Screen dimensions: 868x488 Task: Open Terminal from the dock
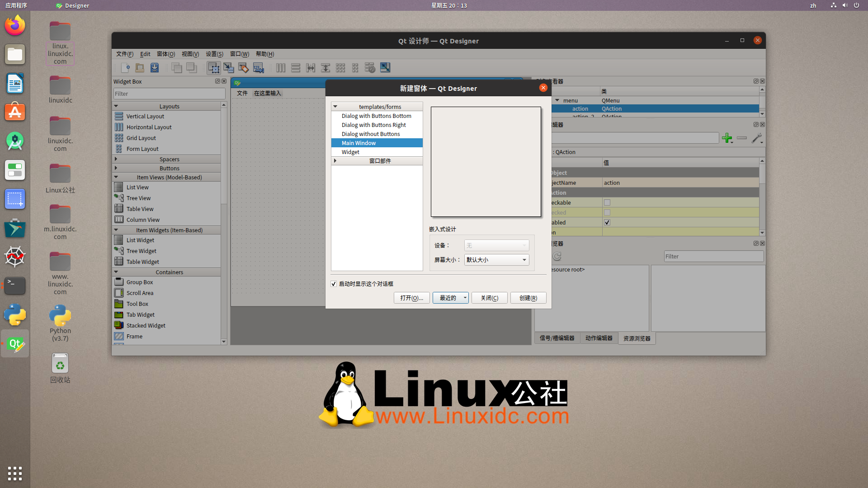[15, 286]
